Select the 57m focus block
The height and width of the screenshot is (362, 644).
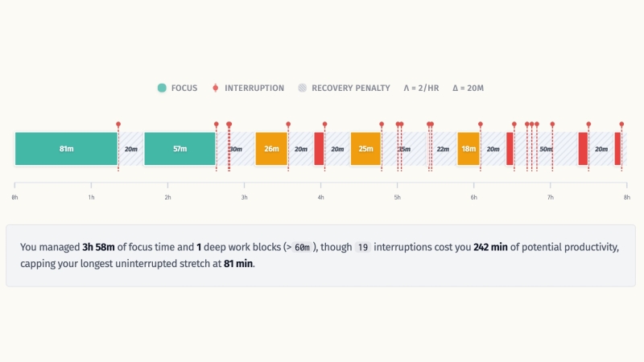(x=180, y=149)
